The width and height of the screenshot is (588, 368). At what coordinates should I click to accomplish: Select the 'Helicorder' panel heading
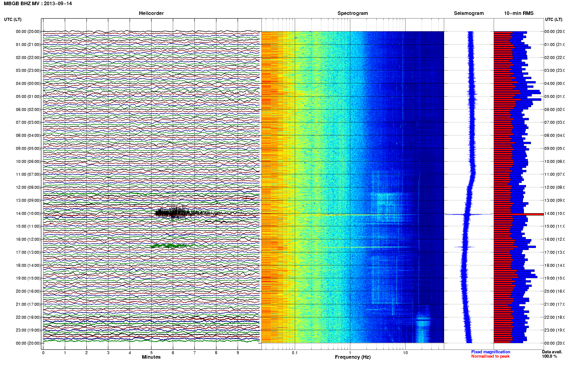[x=151, y=13]
